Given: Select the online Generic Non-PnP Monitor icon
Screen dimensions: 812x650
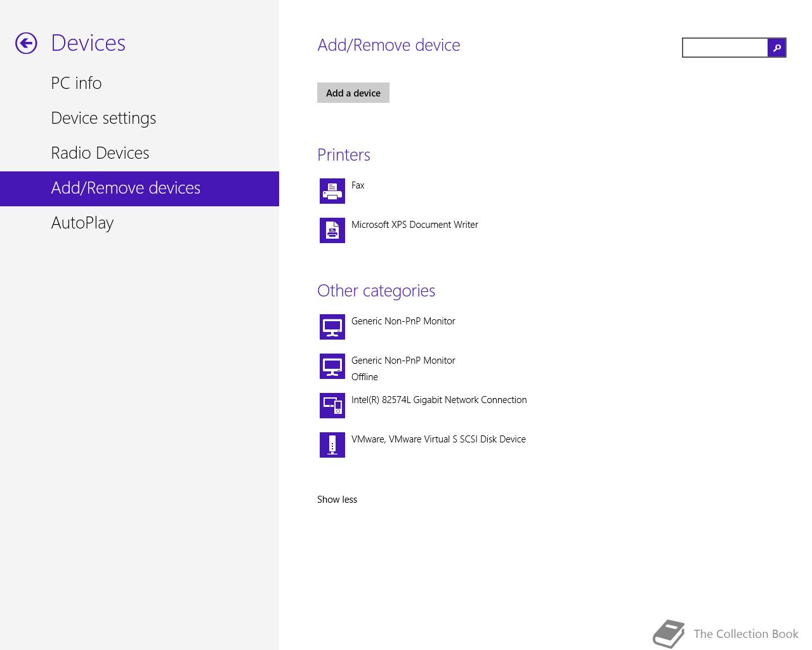Looking at the screenshot, I should point(332,327).
